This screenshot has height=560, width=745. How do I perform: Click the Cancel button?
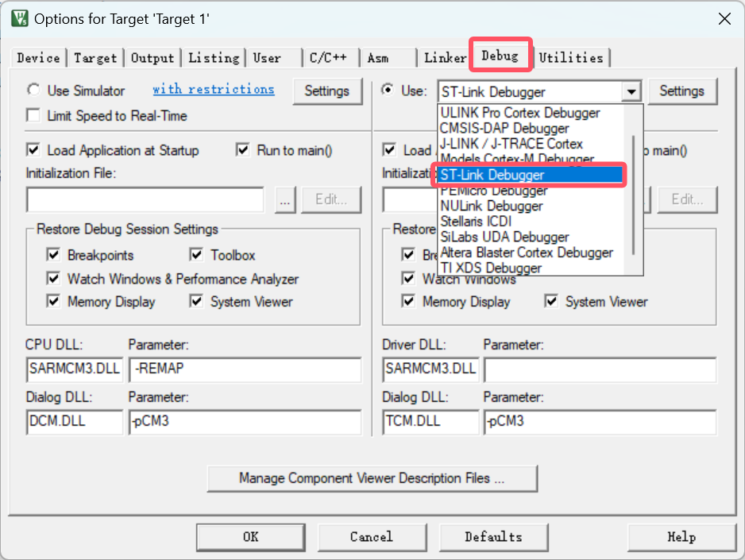pos(372,537)
